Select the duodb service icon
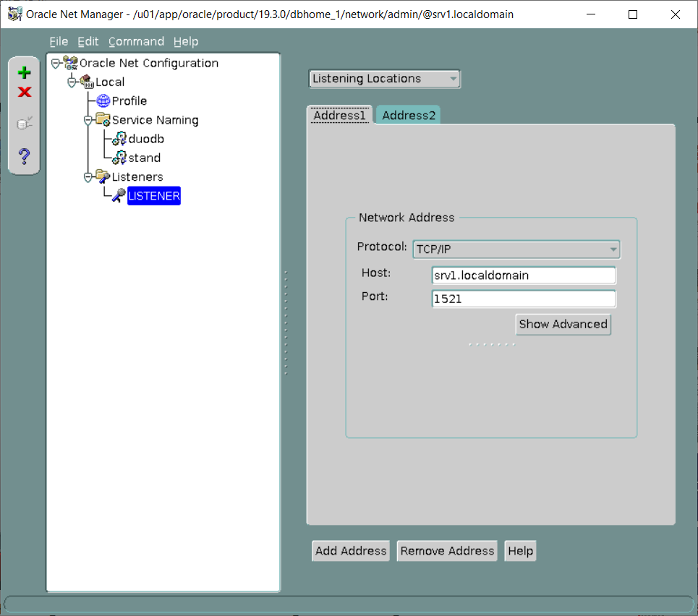The width and height of the screenshot is (698, 616). click(119, 139)
